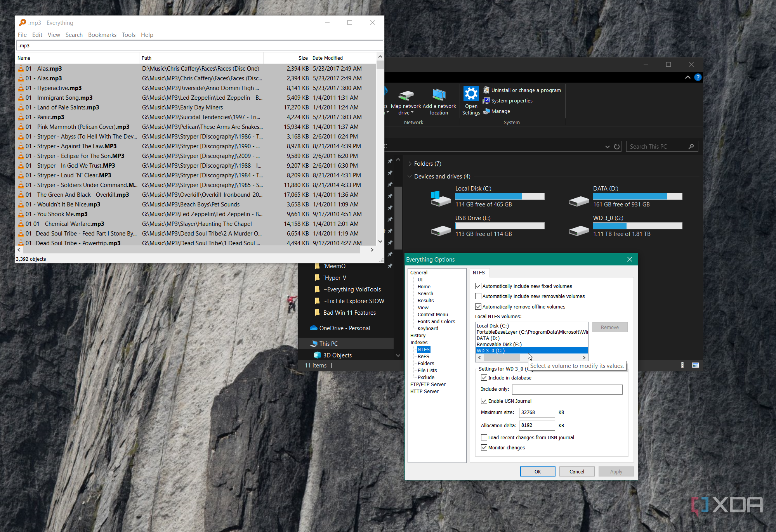The image size is (776, 532).
Task: Open the Tools menu in Everything
Action: [x=128, y=35]
